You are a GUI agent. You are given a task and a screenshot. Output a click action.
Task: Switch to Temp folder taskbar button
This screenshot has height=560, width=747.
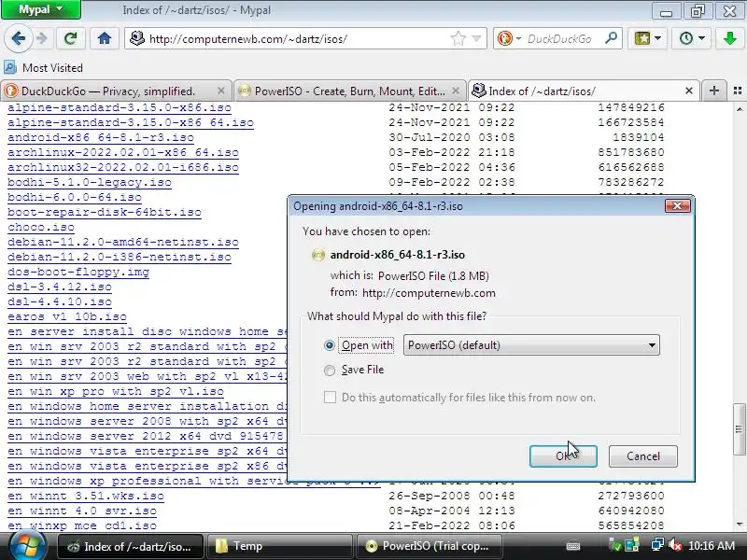tap(279, 546)
